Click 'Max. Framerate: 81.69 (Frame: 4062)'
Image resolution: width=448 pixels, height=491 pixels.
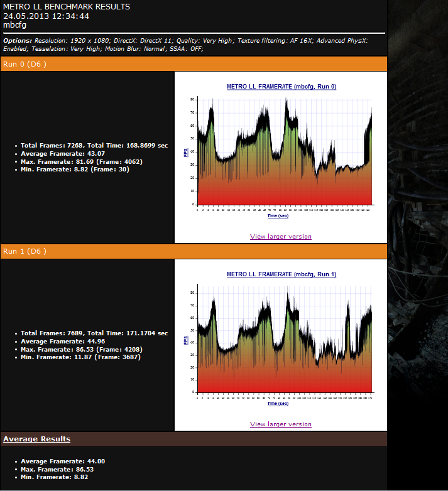click(x=82, y=161)
